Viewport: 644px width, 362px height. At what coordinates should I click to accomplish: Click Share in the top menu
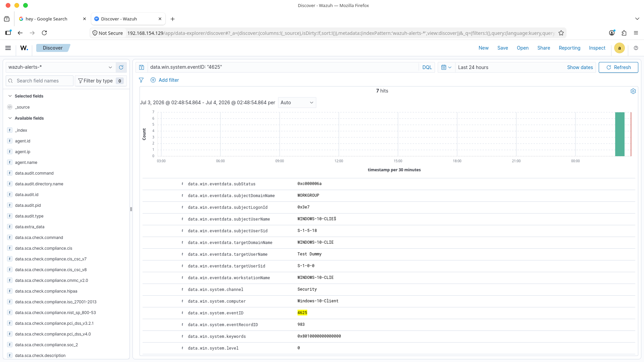tap(543, 48)
